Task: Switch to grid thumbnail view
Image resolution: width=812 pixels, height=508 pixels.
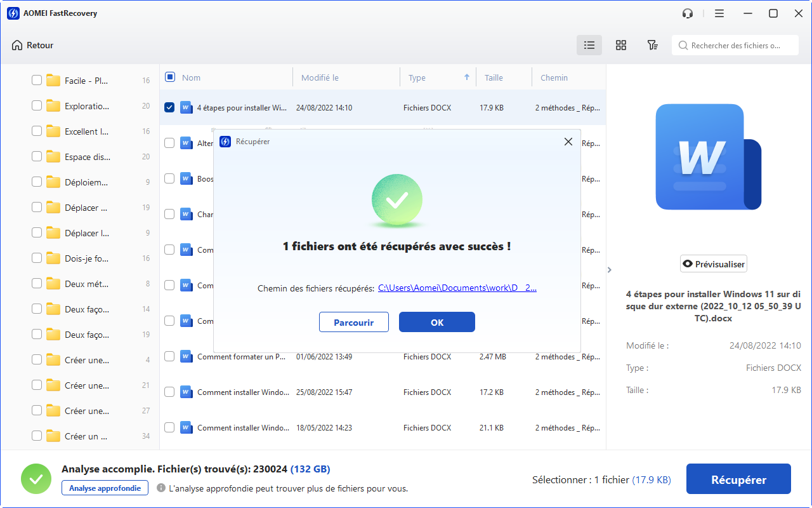Action: [621, 45]
